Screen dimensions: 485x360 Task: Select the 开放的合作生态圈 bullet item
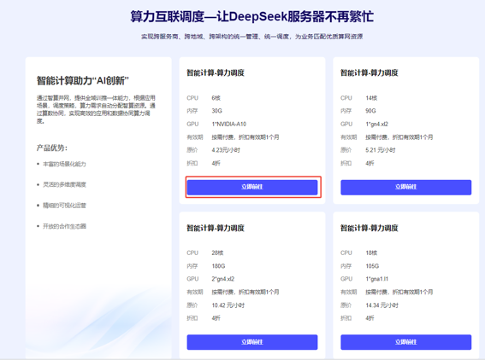pyautogui.click(x=64, y=226)
